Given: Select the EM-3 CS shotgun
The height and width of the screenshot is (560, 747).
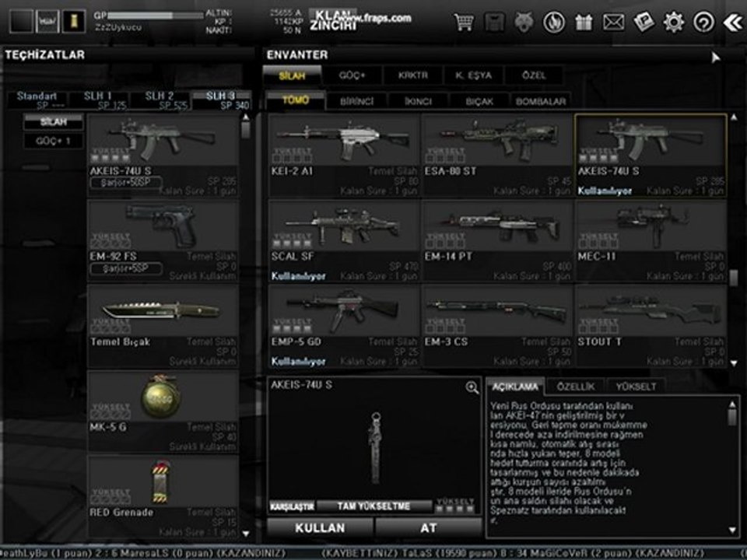Looking at the screenshot, I should click(497, 326).
